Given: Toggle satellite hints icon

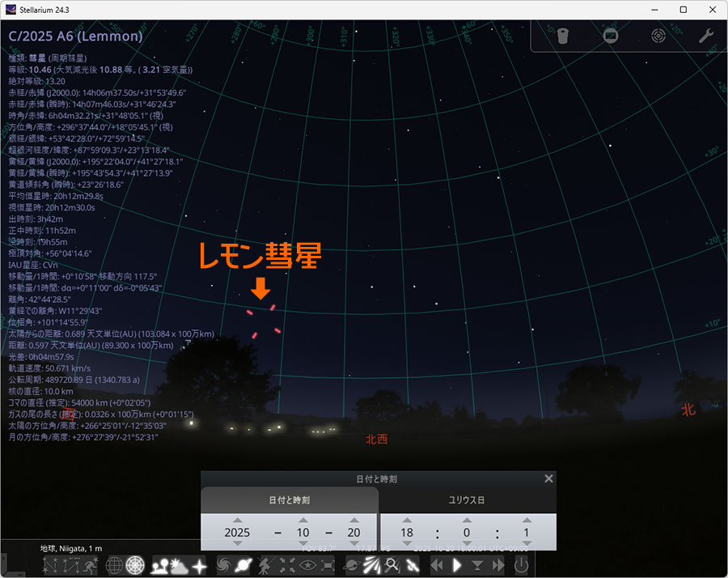Looking at the screenshot, I should (x=413, y=565).
